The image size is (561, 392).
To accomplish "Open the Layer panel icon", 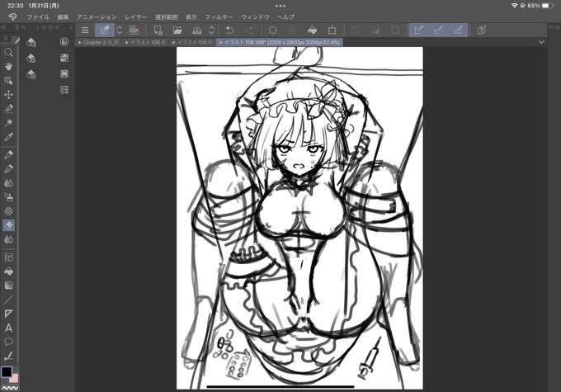I will click(x=64, y=74).
